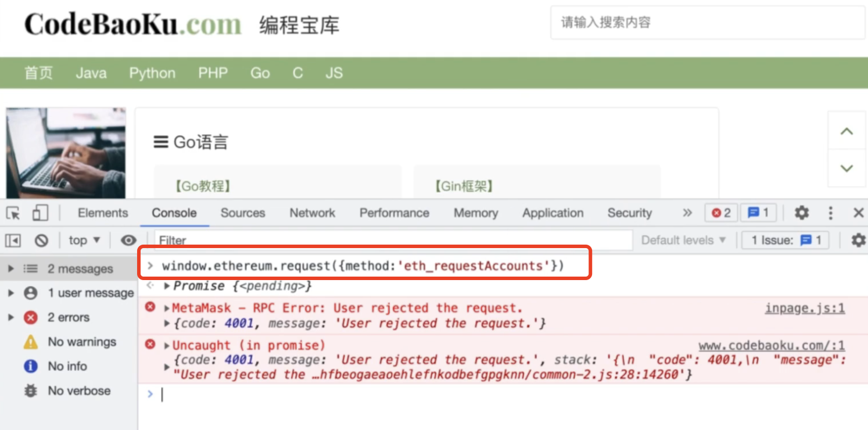Show more tabs with the double chevron
Image resolution: width=868 pixels, height=430 pixels.
point(687,213)
